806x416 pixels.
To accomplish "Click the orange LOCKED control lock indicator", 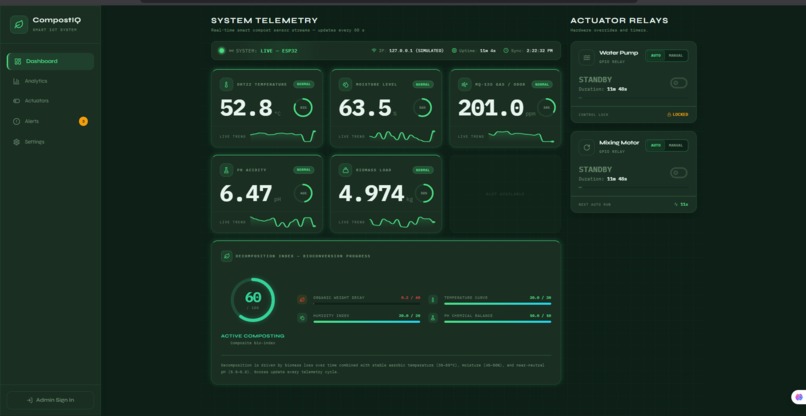I will pos(677,115).
